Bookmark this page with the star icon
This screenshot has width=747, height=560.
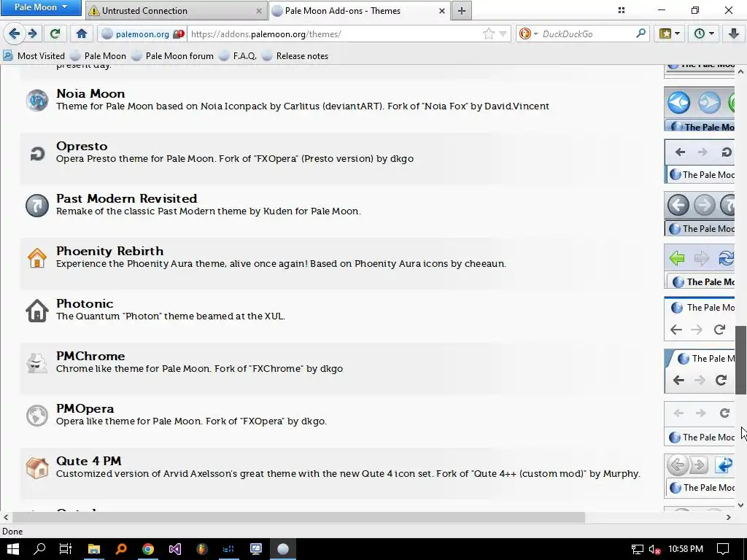pyautogui.click(x=488, y=34)
